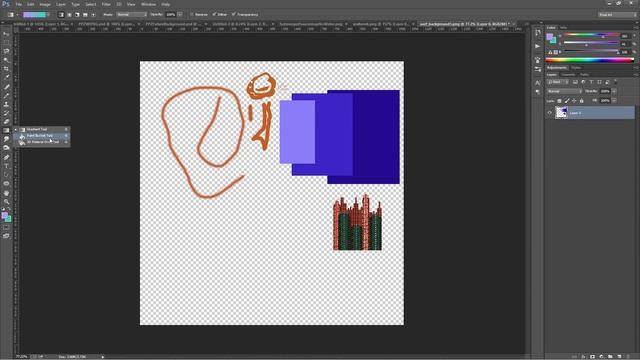Toggle Quick Mask mode
The width and height of the screenshot is (640, 360).
click(x=6, y=228)
